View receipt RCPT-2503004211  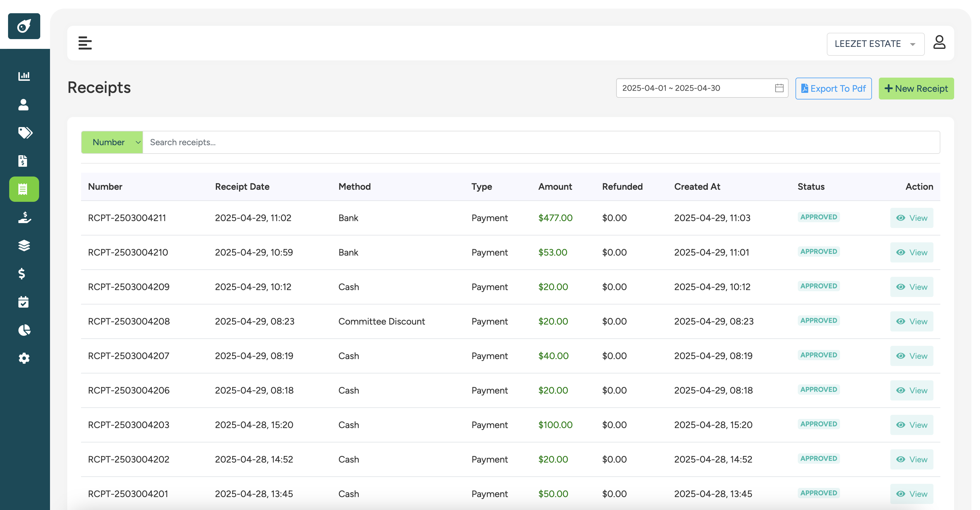(x=912, y=218)
